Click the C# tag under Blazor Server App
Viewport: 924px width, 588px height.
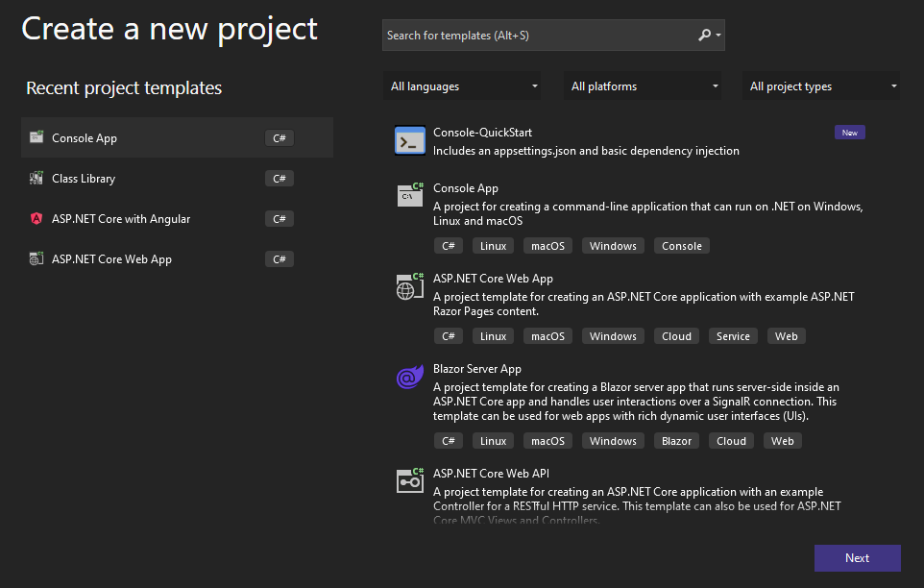pos(449,441)
